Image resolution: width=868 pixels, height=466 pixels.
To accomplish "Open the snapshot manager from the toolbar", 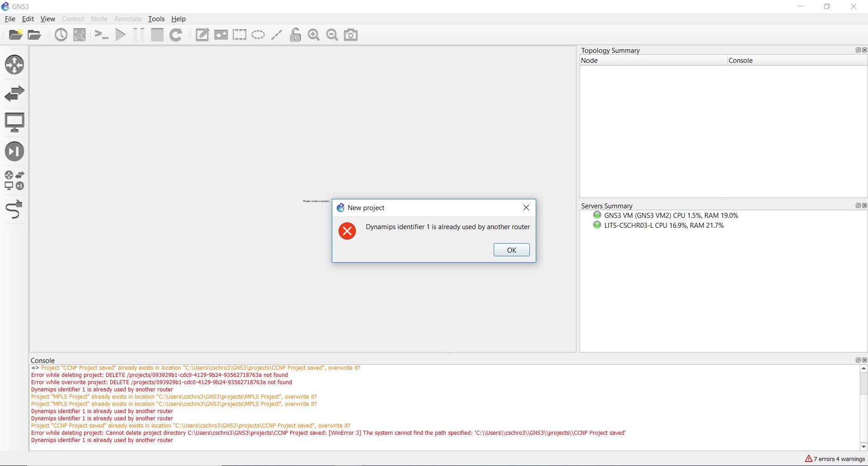I will pyautogui.click(x=61, y=35).
